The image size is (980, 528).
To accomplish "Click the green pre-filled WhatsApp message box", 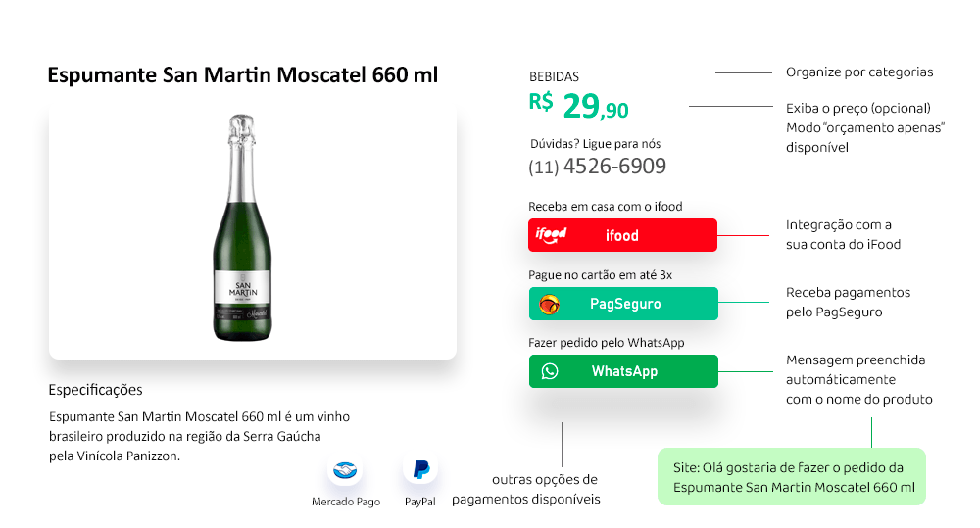I will 791,476.
